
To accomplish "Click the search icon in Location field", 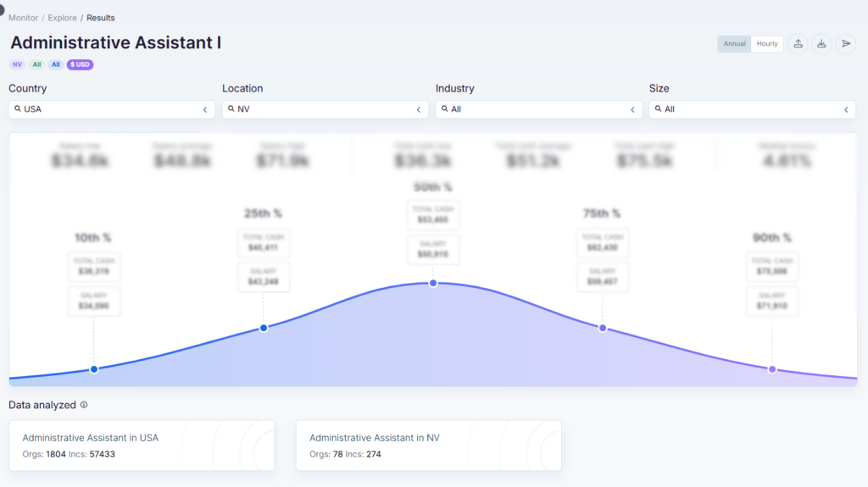I will 231,109.
